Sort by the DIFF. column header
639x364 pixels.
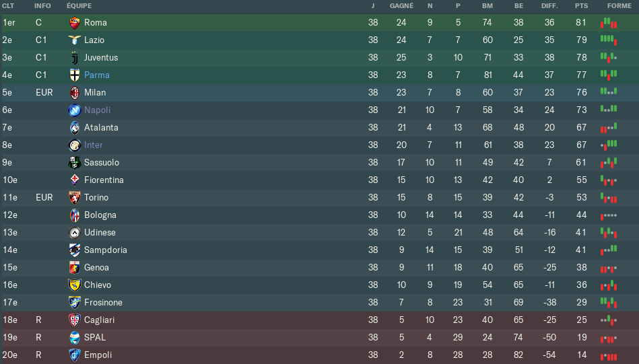click(549, 5)
